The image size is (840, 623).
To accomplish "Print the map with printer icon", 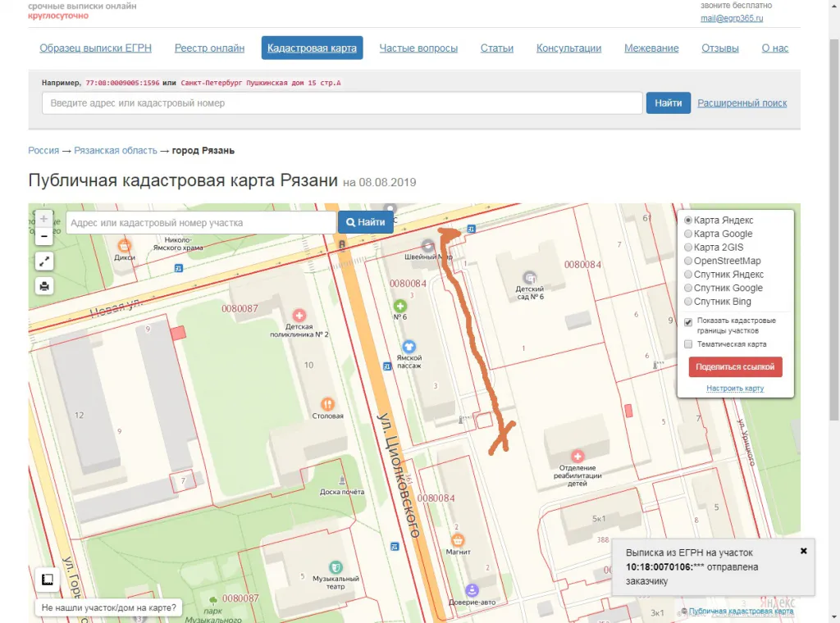I will [x=44, y=286].
